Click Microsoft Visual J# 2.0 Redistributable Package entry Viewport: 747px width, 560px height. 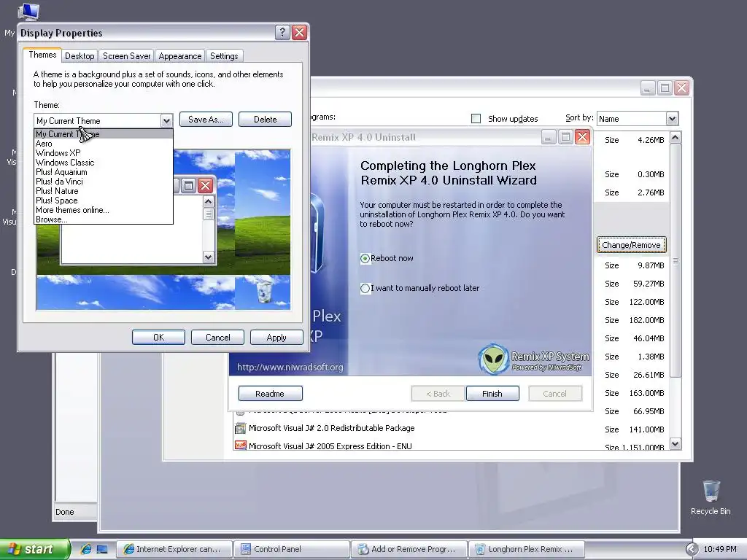point(332,427)
